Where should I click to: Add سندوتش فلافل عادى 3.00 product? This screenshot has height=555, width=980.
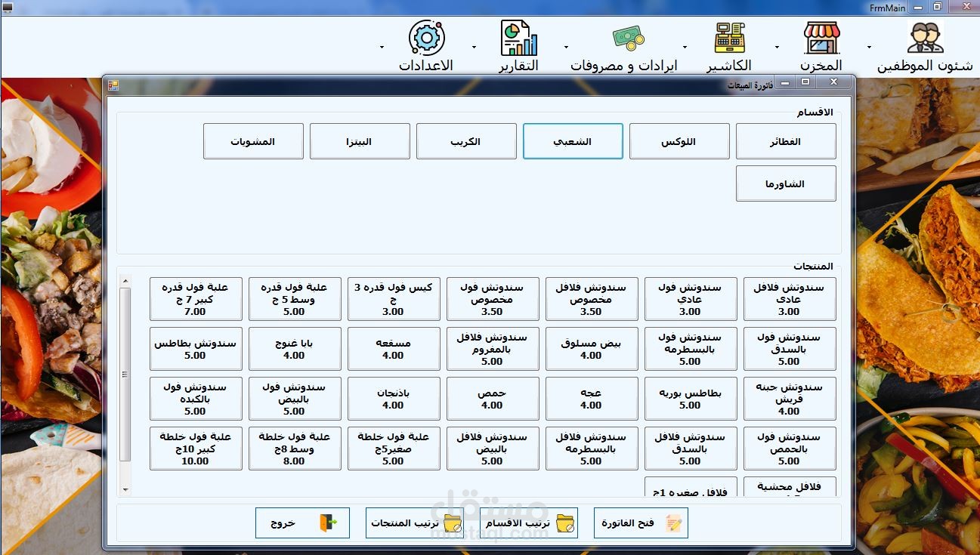pos(790,299)
